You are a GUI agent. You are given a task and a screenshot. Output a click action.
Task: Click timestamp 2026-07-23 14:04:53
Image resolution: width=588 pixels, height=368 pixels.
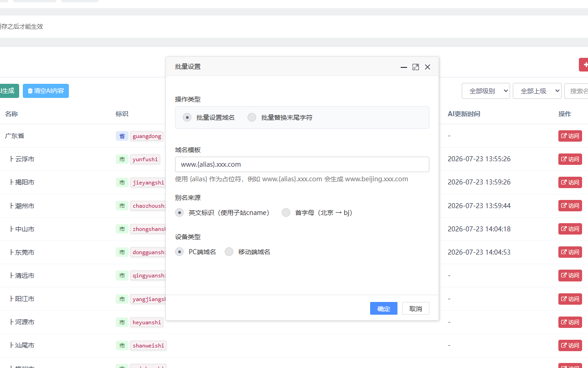(x=479, y=252)
